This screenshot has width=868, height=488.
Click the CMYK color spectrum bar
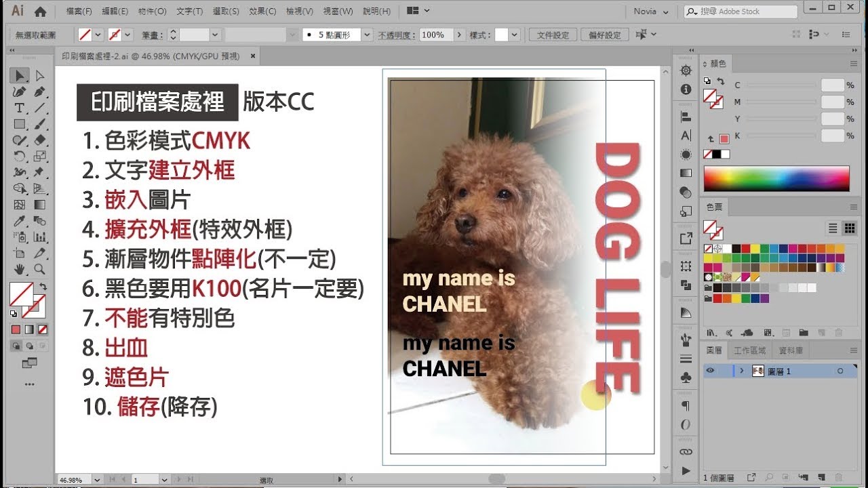(x=776, y=178)
